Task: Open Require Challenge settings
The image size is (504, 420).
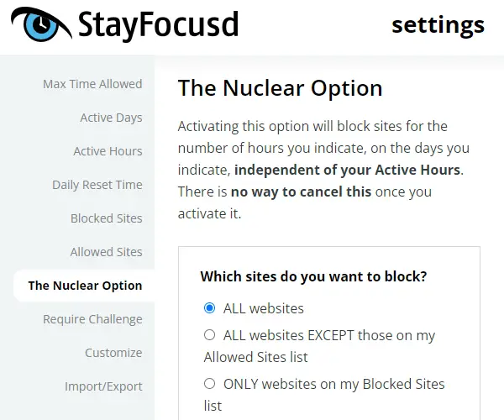Action: tap(92, 319)
